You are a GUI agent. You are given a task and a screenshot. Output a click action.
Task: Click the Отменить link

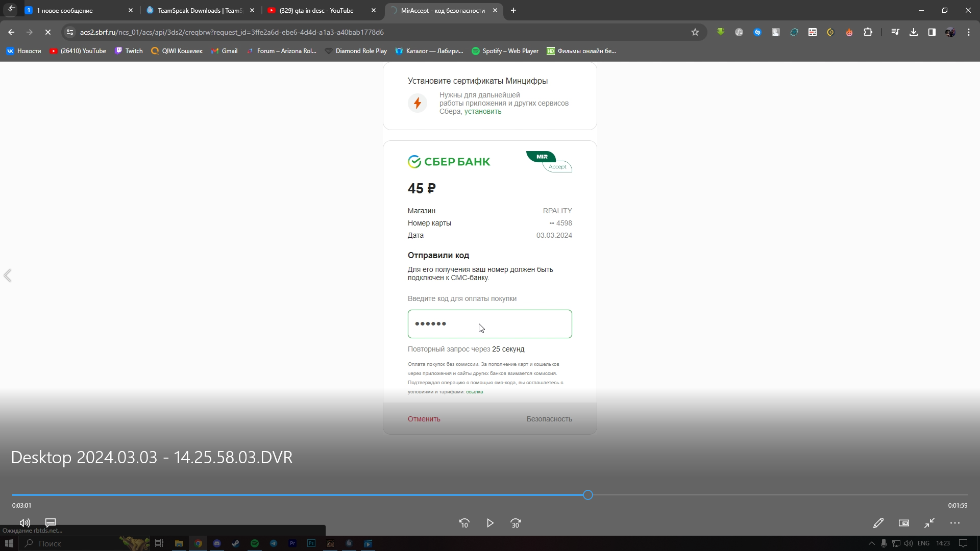coord(424,419)
